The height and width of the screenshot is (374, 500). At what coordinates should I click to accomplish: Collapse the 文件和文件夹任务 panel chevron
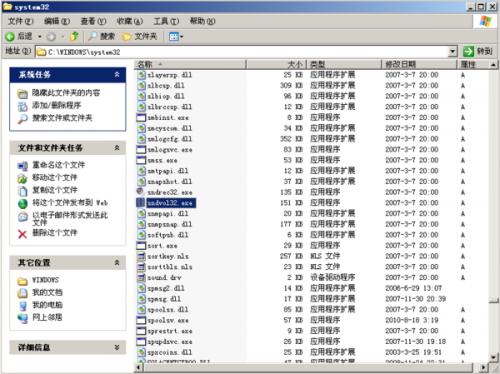point(117,148)
